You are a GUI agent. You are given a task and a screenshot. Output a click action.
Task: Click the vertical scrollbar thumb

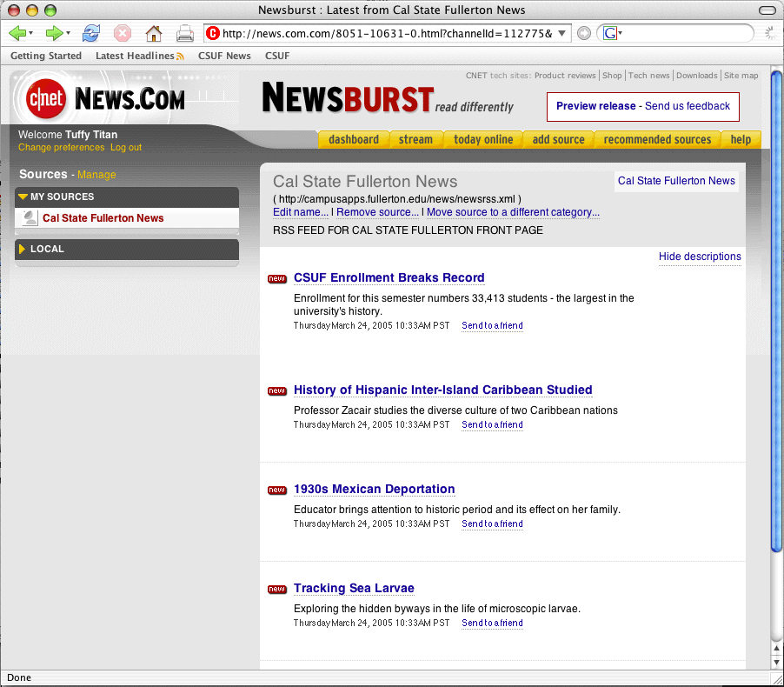[x=776, y=311]
